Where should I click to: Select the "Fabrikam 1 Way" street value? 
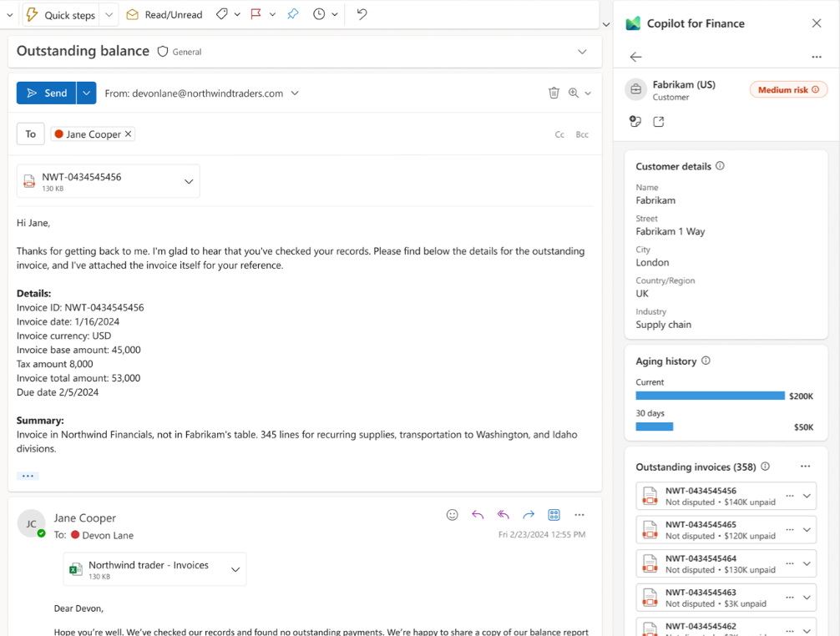670,231
